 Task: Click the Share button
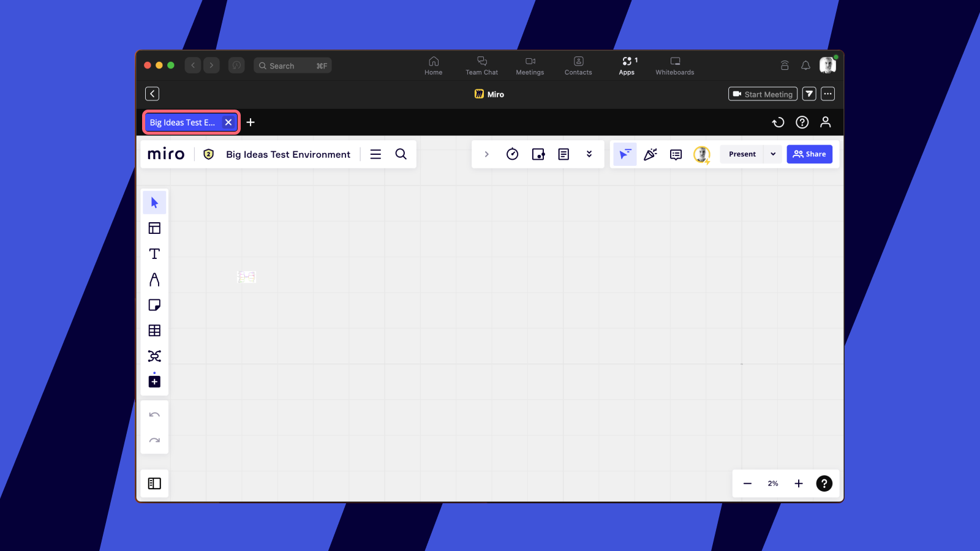tap(809, 154)
